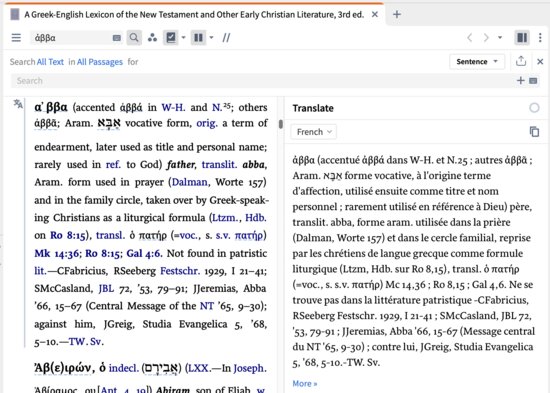Image resolution: width=550 pixels, height=393 pixels.
Task: Open the Mk 14:36 reference
Action: [56, 253]
